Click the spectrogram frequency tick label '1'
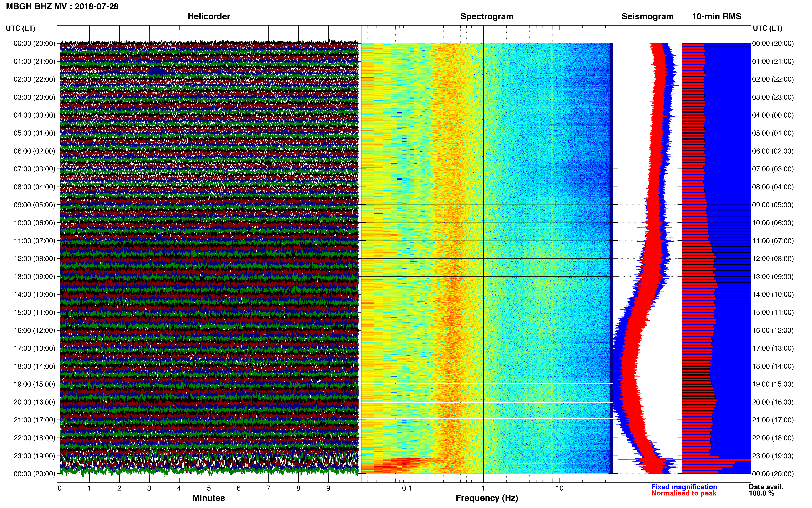 [x=483, y=488]
